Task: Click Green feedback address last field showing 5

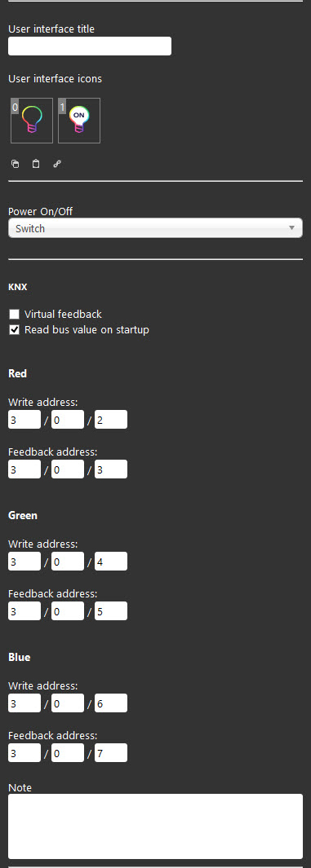Action: (111, 610)
